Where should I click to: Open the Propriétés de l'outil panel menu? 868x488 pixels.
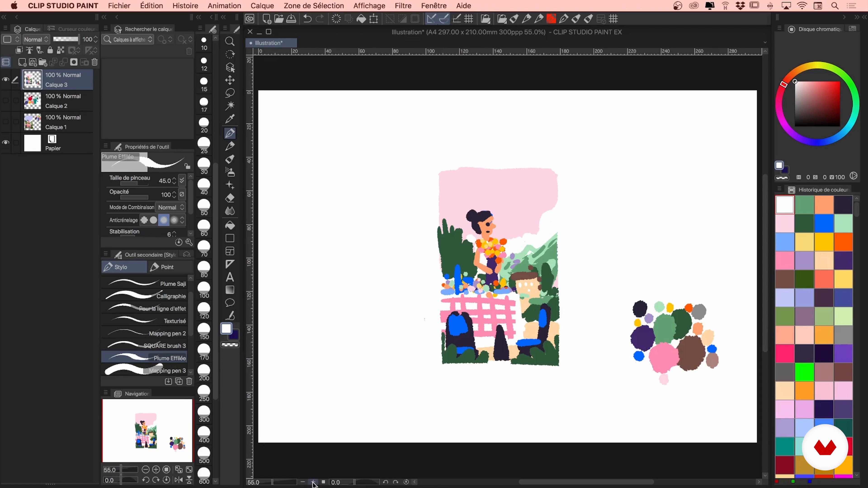click(x=106, y=146)
